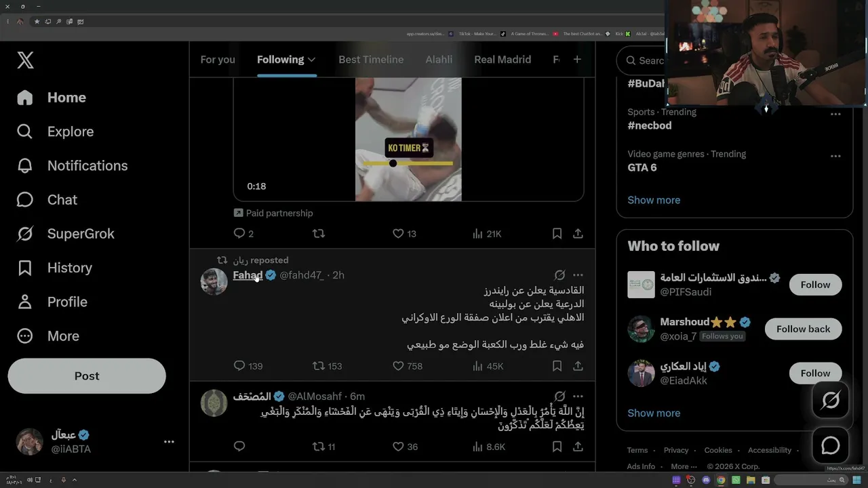Open more options for #necbod trend
This screenshot has width=868, height=488.
point(835,114)
